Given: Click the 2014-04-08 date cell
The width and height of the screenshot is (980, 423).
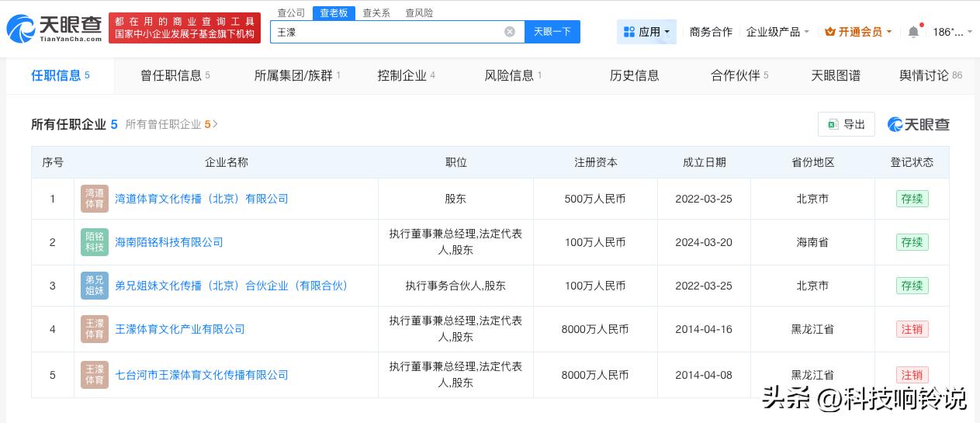Looking at the screenshot, I should point(704,375).
